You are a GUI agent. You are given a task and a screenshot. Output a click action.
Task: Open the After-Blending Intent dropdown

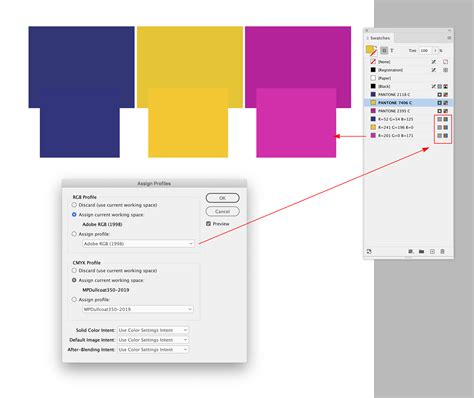click(x=153, y=349)
